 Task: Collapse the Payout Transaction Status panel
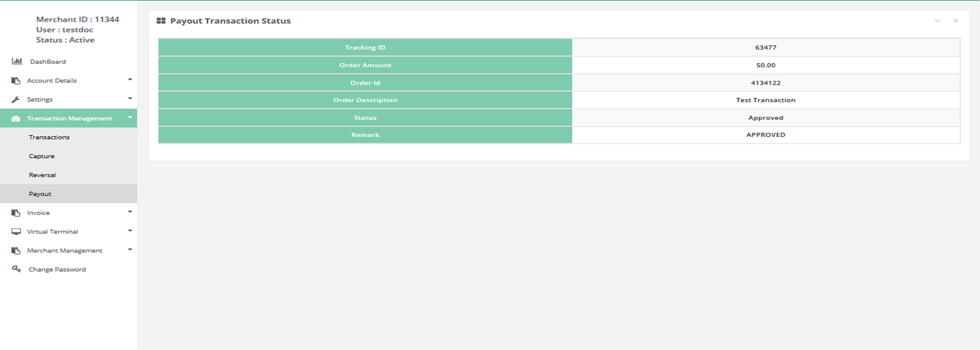click(x=937, y=21)
